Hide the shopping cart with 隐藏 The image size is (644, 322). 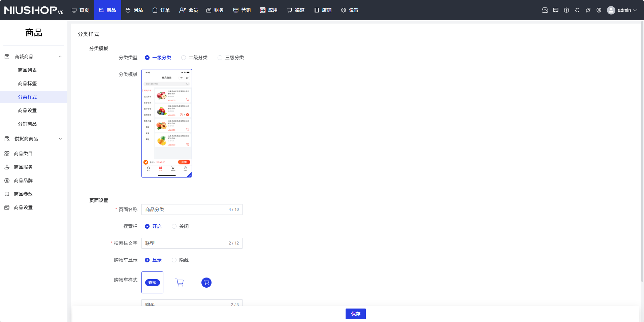[174, 260]
